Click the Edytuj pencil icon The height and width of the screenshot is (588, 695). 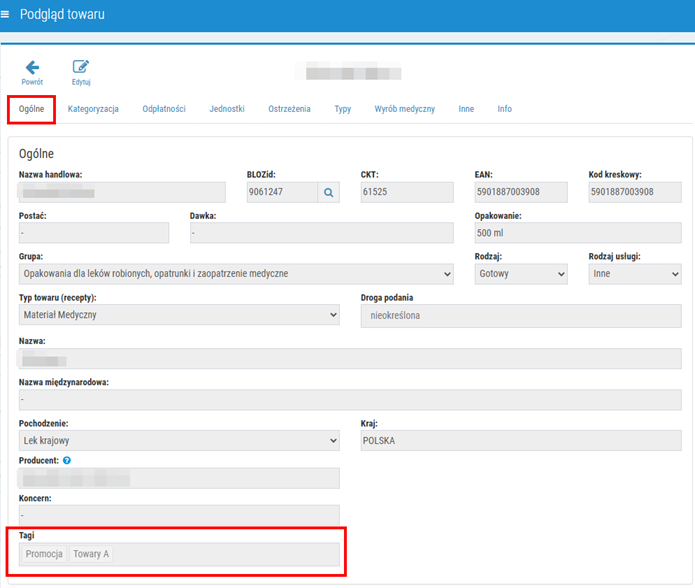click(81, 67)
